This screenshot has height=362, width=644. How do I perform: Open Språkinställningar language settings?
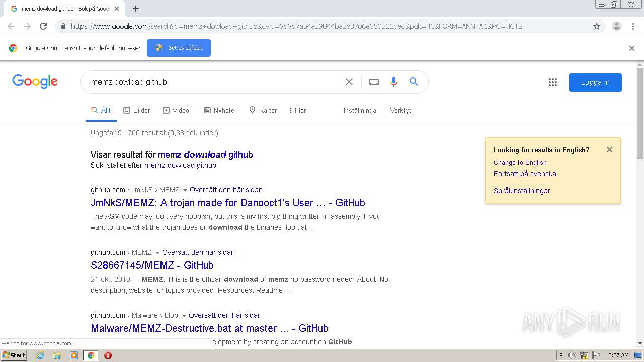click(522, 191)
